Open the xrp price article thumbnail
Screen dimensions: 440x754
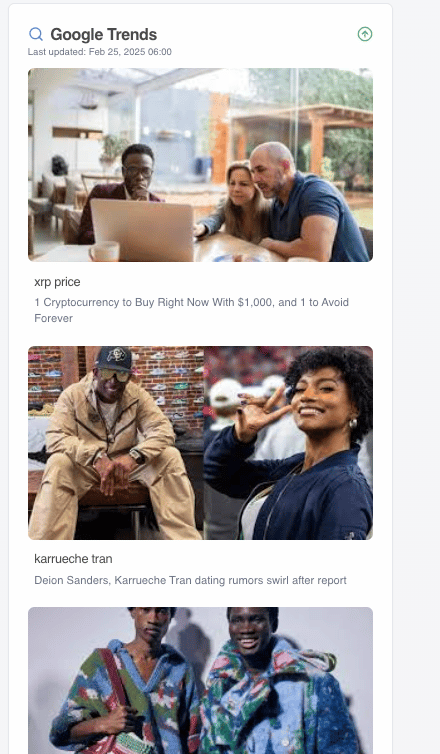click(x=200, y=165)
